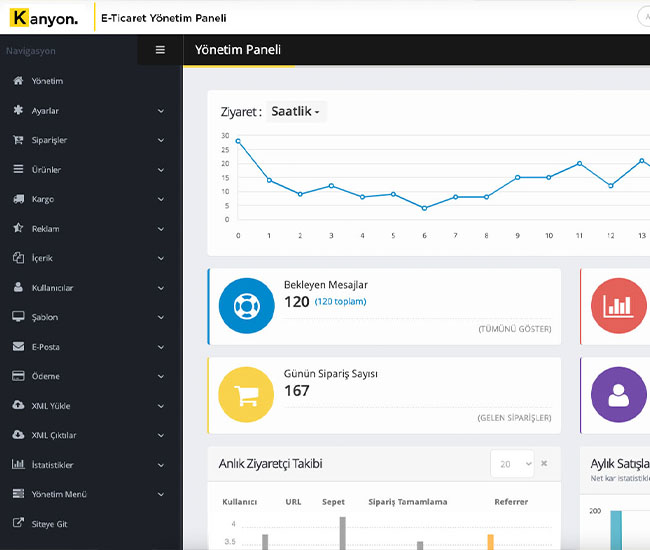Click the Siteye Git external link icon

[x=18, y=523]
